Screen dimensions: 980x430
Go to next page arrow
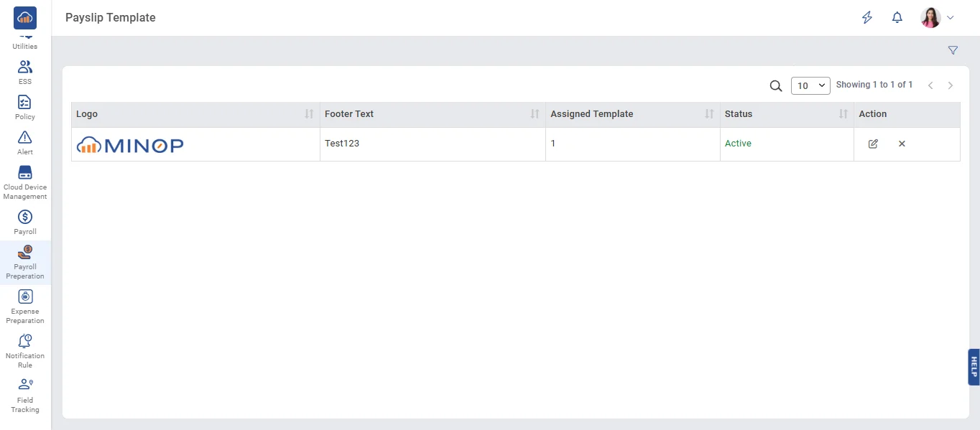(x=951, y=85)
